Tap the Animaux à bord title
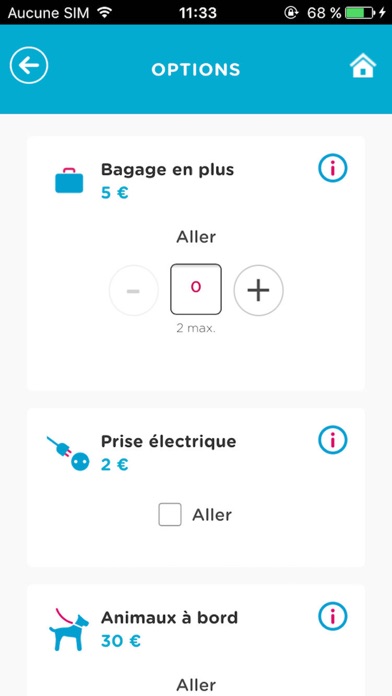The image size is (392, 696). click(169, 617)
